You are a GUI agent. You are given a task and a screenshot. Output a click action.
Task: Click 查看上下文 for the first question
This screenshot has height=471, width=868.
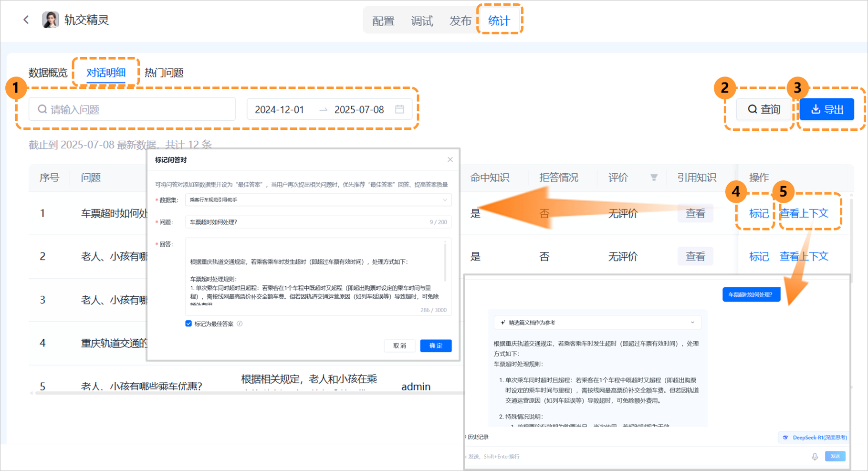click(x=804, y=213)
